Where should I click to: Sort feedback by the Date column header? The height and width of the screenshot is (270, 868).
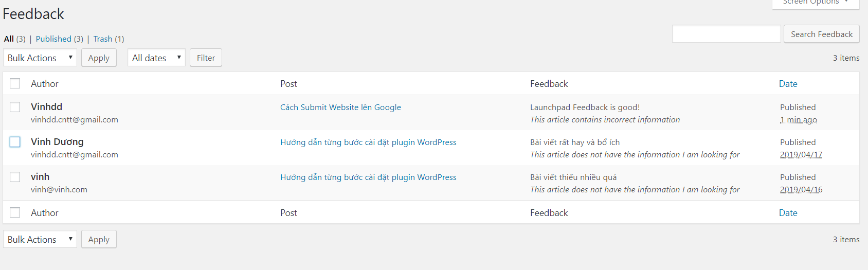(x=788, y=84)
